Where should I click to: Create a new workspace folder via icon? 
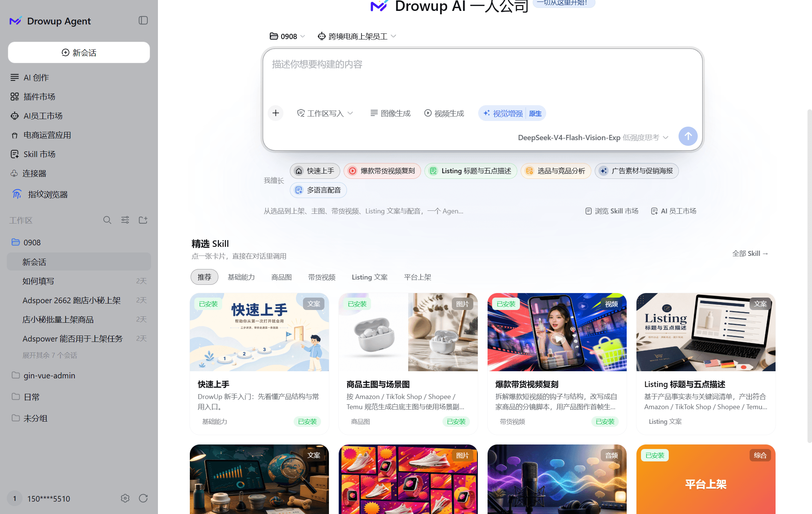coord(143,220)
